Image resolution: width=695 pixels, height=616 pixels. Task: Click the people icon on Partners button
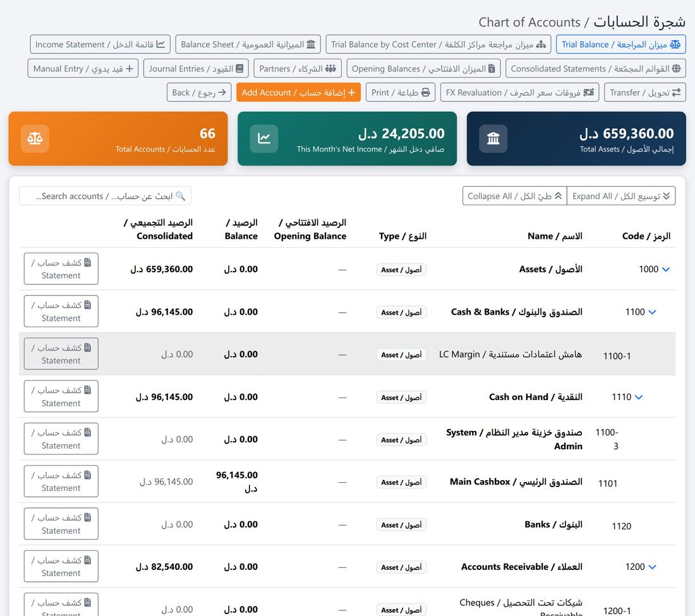tap(330, 69)
